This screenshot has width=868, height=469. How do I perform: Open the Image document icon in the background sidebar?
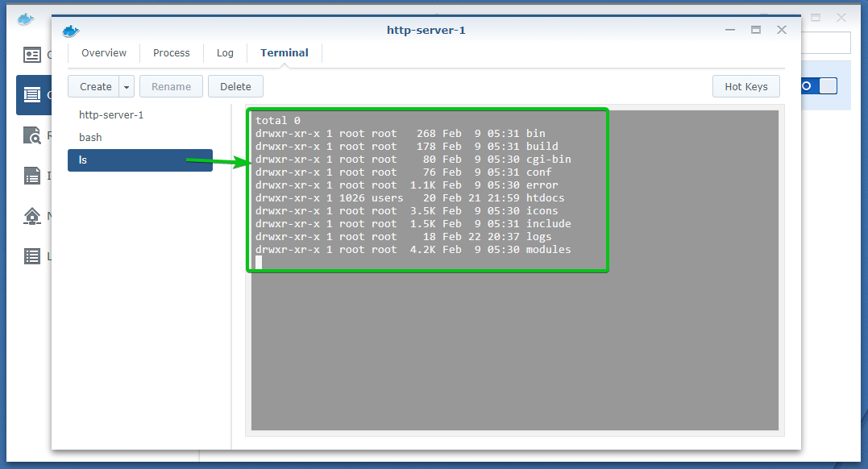[x=32, y=176]
